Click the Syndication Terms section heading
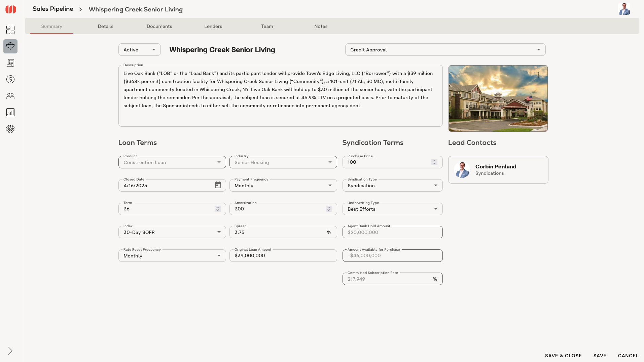The height and width of the screenshot is (362, 644). point(373,143)
